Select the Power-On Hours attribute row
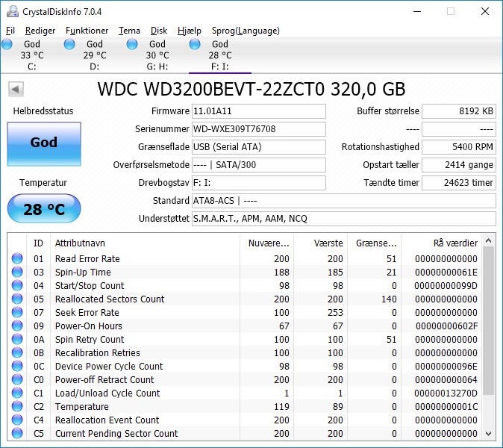 click(246, 326)
